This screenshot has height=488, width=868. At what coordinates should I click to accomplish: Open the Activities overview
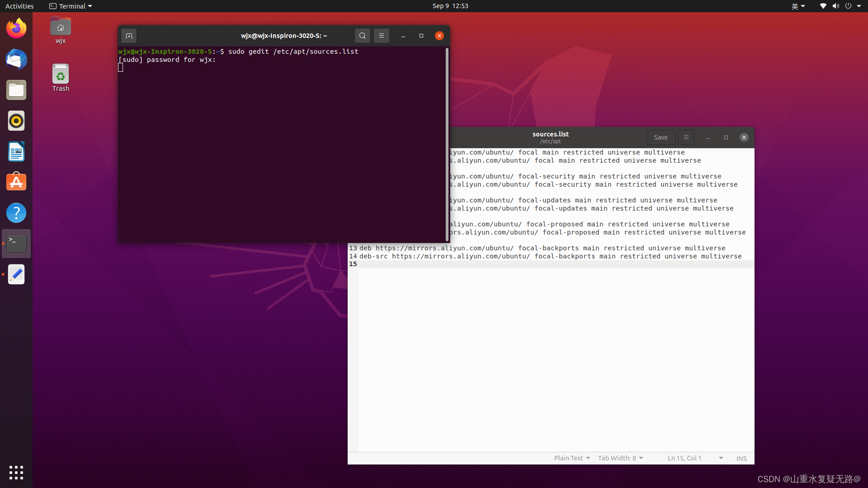(19, 6)
